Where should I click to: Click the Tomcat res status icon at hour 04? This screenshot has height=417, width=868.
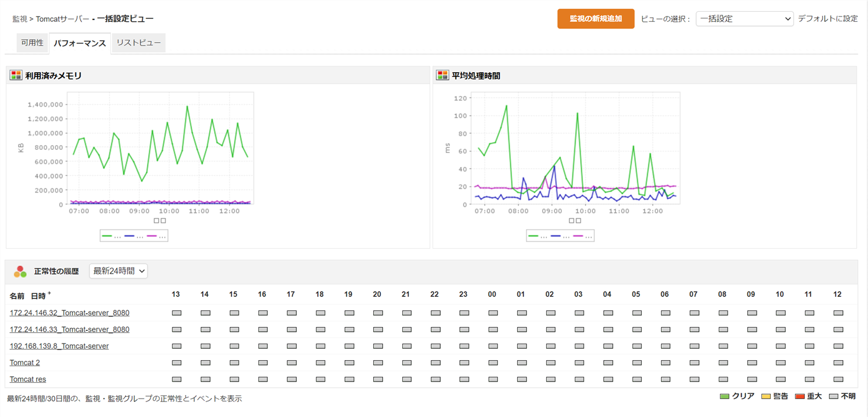(608, 379)
